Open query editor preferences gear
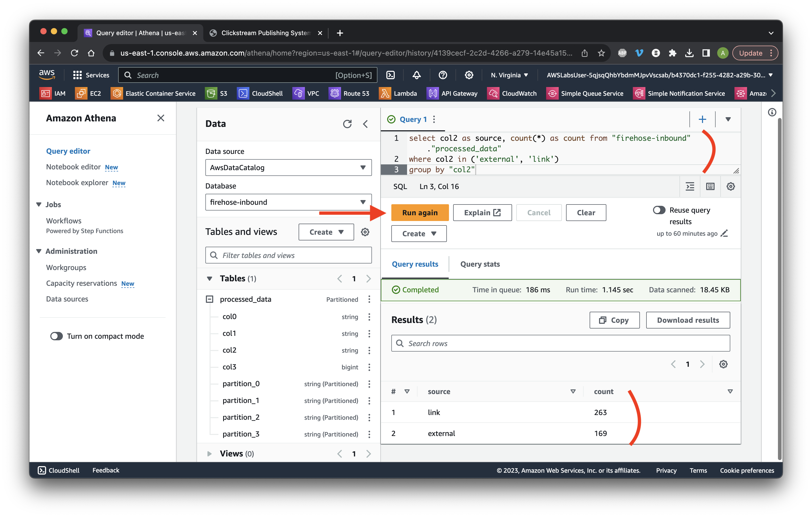The image size is (812, 517). pos(730,186)
